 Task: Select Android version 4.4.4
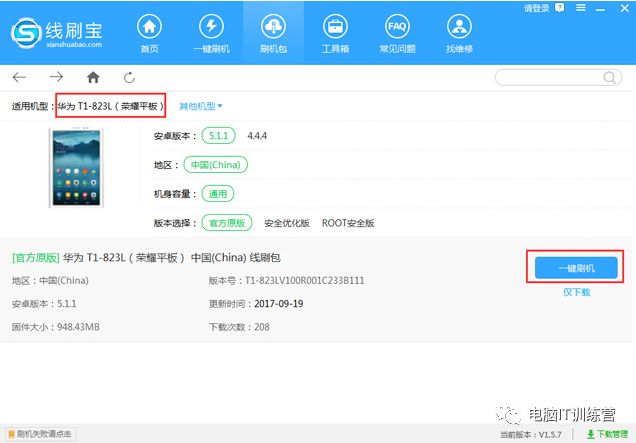[257, 136]
